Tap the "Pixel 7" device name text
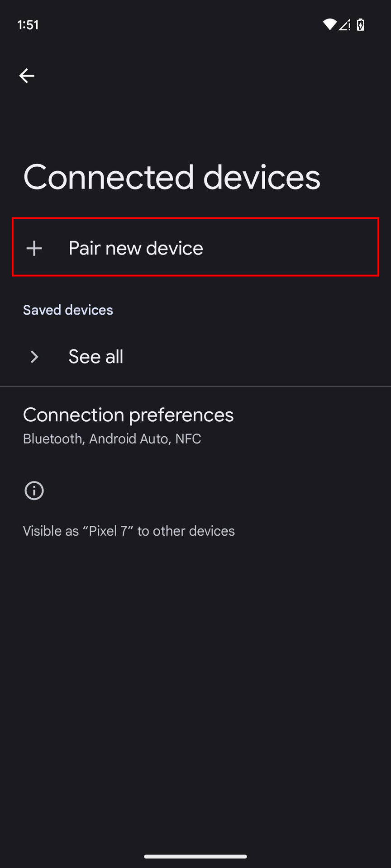Screen dimensions: 391x868 pos(108,531)
